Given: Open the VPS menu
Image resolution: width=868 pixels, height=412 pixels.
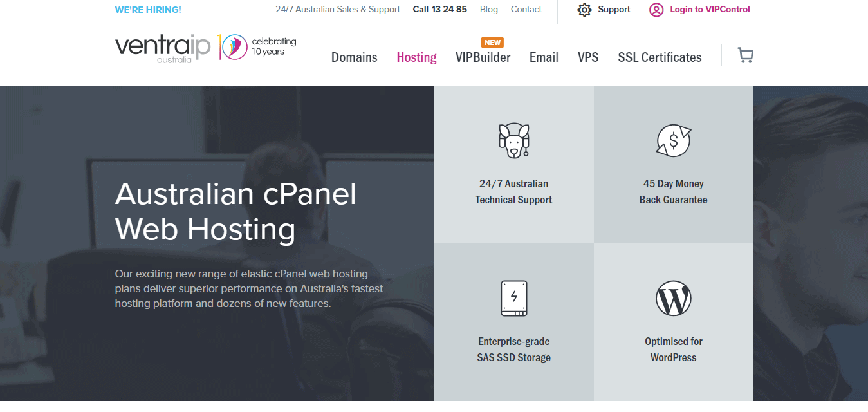Looking at the screenshot, I should click(588, 57).
